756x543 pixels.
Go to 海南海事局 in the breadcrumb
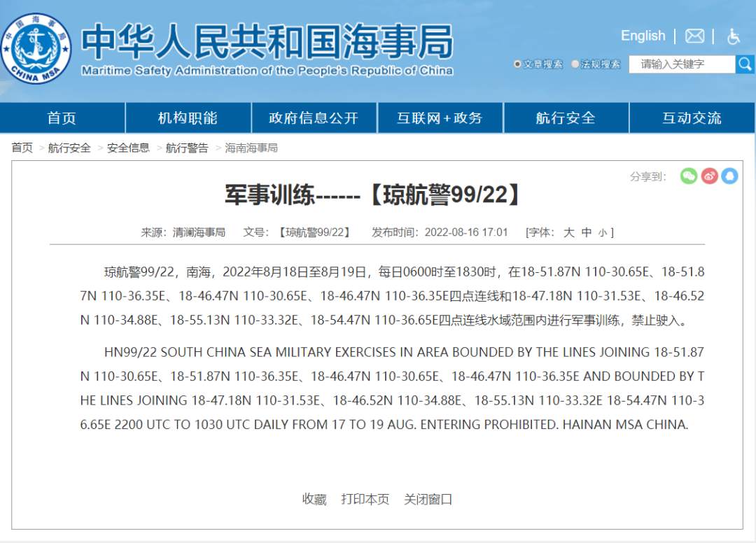pyautogui.click(x=251, y=148)
